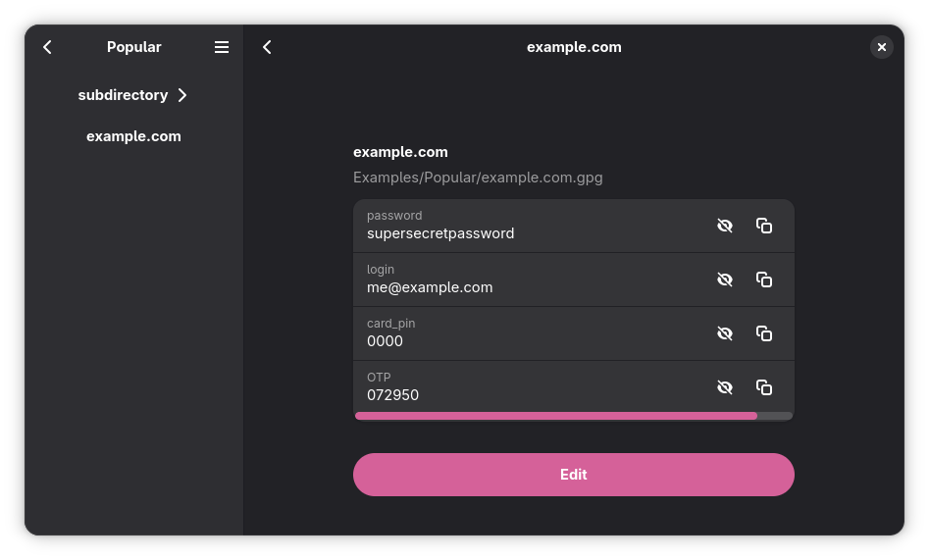
Task: Expand the subdirectory chevron
Action: coord(182,95)
